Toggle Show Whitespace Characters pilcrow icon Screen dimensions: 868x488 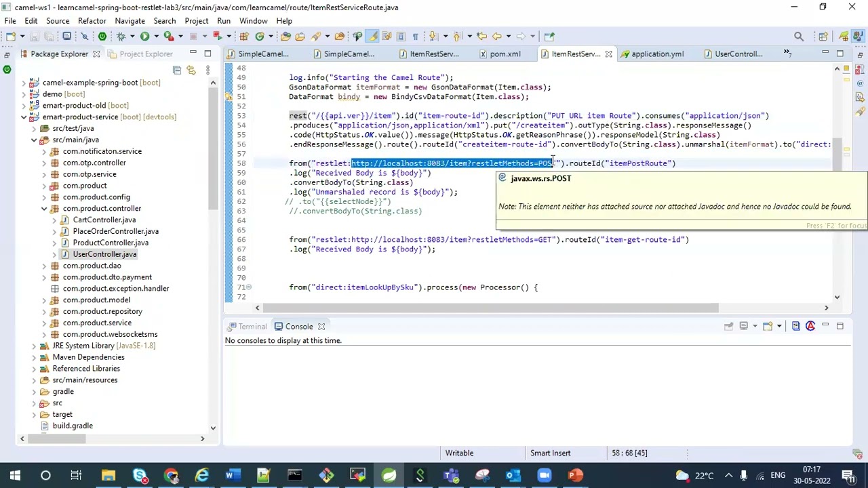(x=415, y=36)
